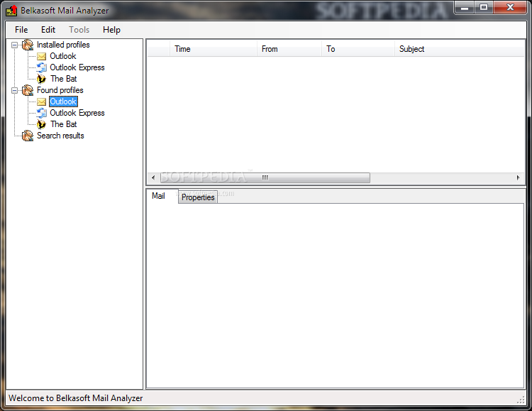Close the Belkasoft Mail Analyzer window
532x411 pixels.
[x=510, y=8]
